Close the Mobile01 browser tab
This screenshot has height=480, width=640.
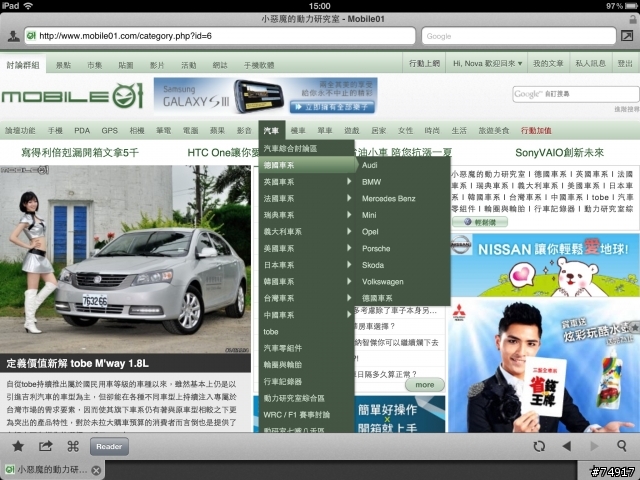coord(96,470)
